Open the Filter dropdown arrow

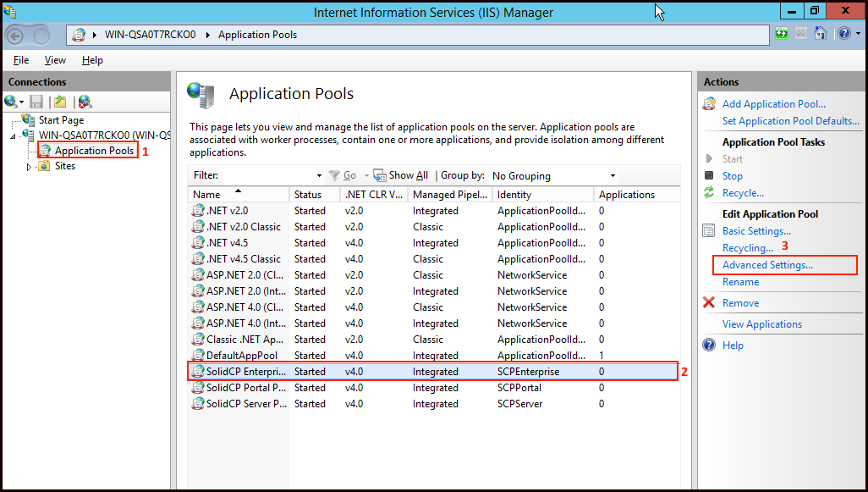pyautogui.click(x=319, y=176)
